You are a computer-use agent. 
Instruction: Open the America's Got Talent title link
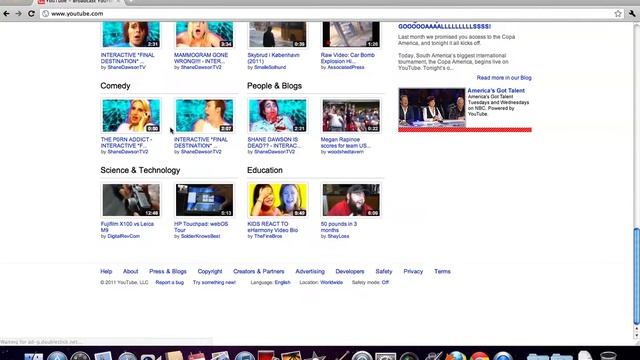click(496, 91)
